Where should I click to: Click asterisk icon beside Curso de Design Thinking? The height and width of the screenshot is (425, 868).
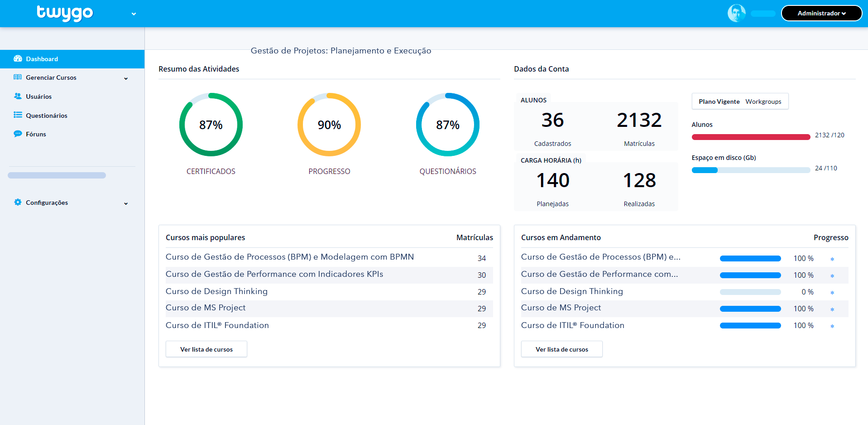point(832,293)
